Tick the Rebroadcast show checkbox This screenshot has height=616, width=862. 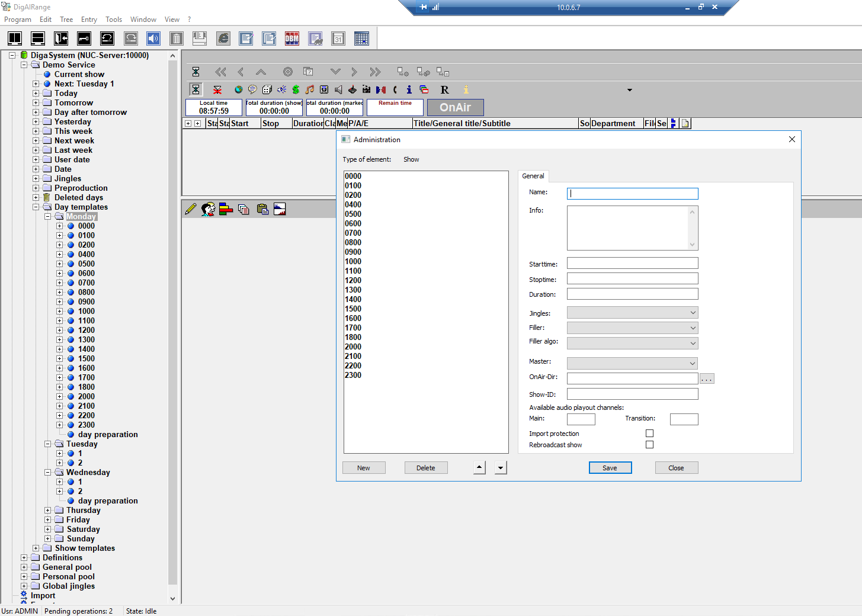pos(649,445)
